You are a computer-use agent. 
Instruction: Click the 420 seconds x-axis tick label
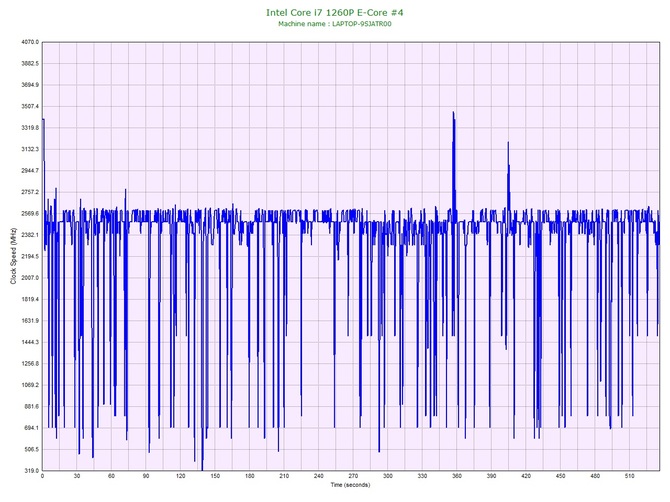[x=526, y=476]
